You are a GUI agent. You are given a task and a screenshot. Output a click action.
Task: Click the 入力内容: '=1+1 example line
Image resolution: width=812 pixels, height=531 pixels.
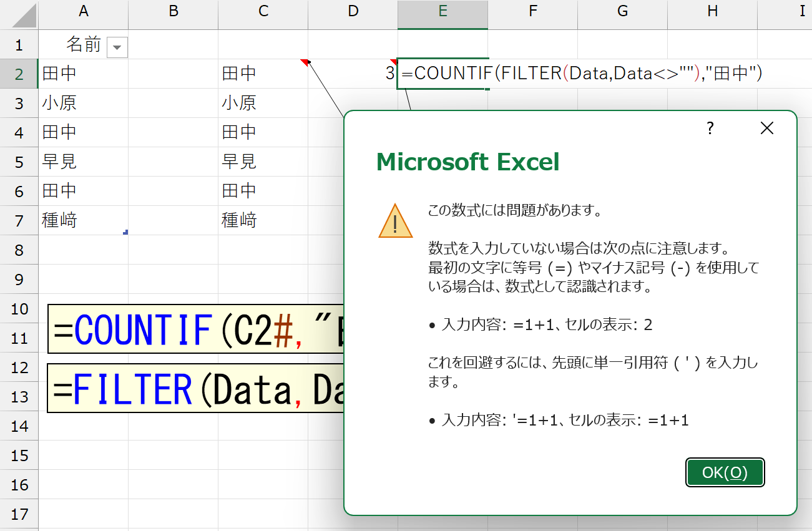[x=559, y=420]
